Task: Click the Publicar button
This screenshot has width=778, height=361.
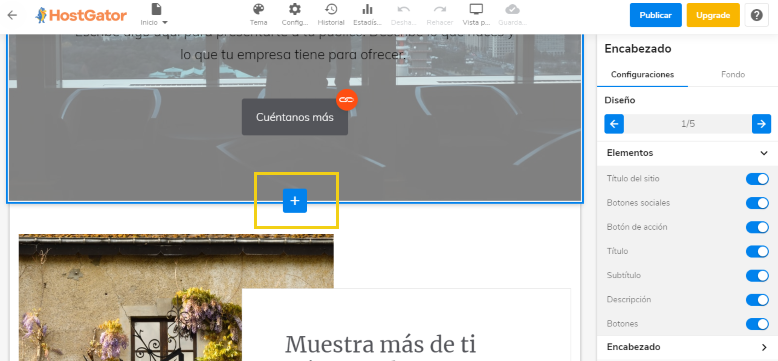Action: point(655,15)
